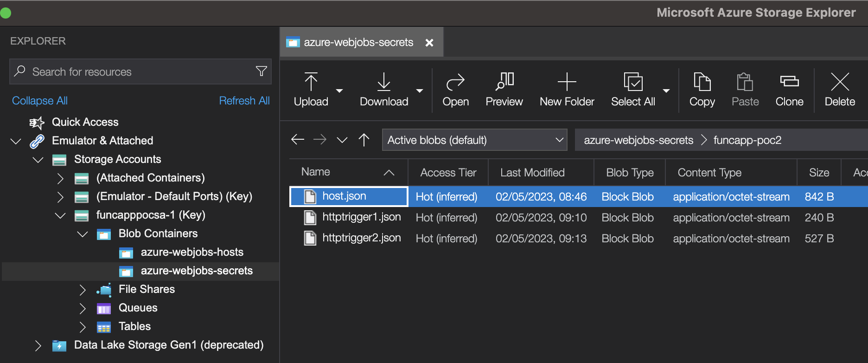Click the Delete toolbar icon
This screenshot has height=363, width=868.
840,82
